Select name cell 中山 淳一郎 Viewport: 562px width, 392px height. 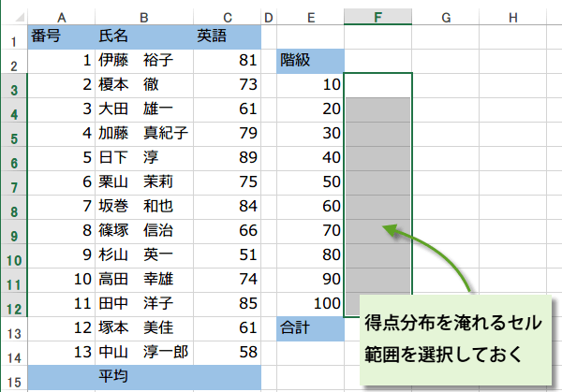pos(144,354)
